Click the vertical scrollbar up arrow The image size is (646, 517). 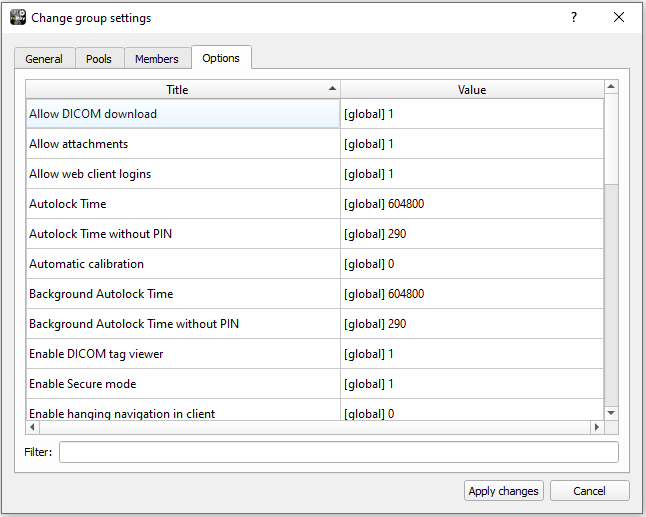[x=611, y=89]
